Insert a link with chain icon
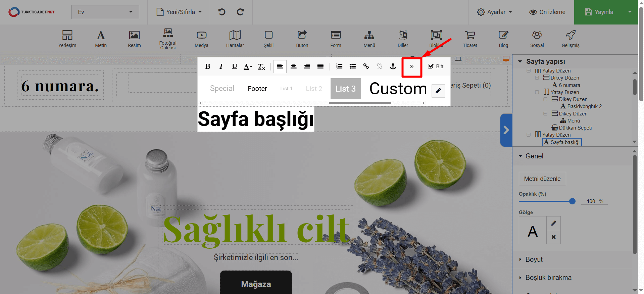Screen dimensions: 644x294 (366, 66)
